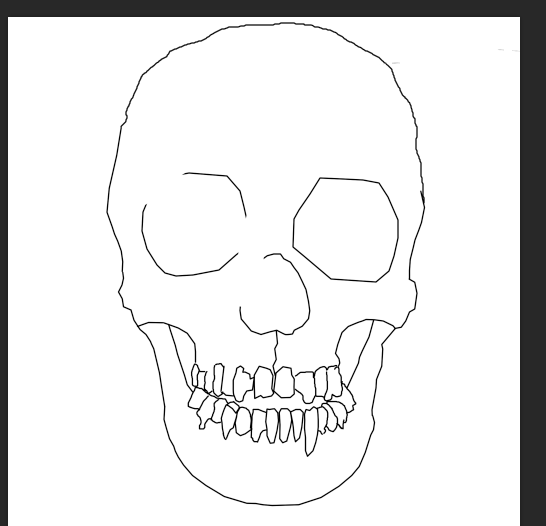This screenshot has width=546, height=526.
Task: Click inside the octagonal eye socket of the skull
Action: pyautogui.click(x=346, y=230)
